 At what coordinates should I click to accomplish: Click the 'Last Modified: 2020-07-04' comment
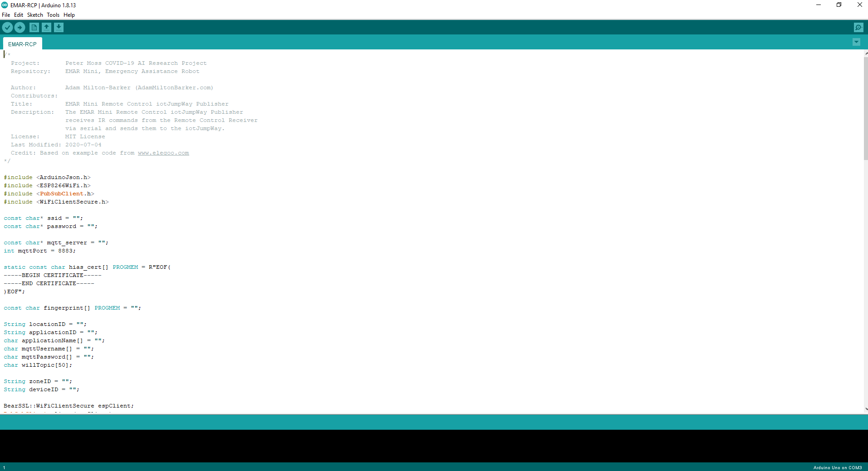56,145
